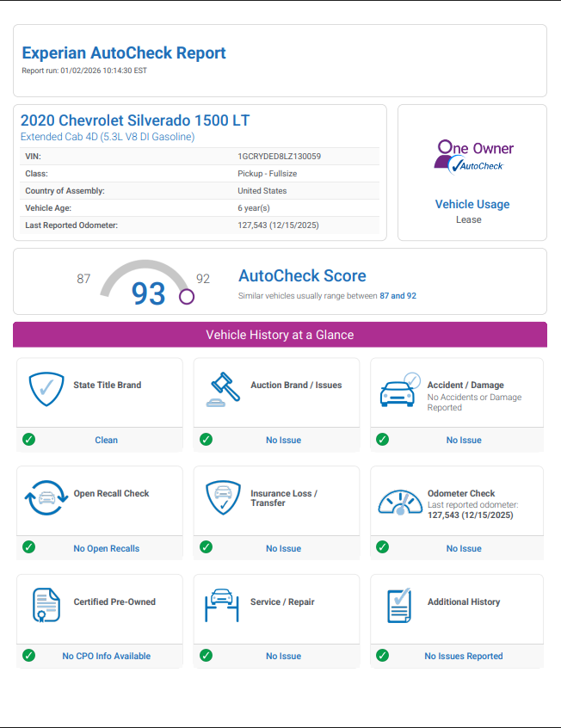Click the Vehicle History at a Glance banner
This screenshot has width=561, height=728.
[280, 335]
